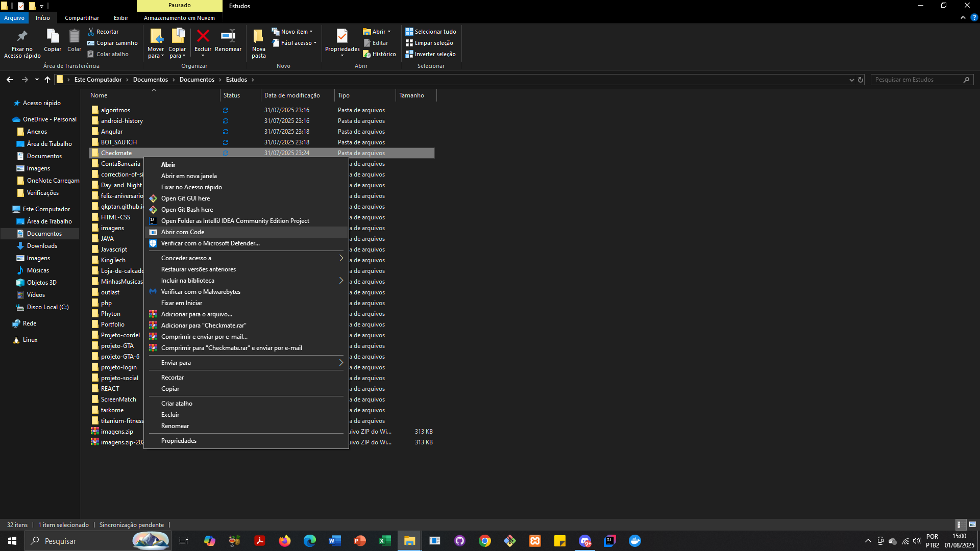Expand Conceder acesso a submenu
The image size is (980, 551).
[246, 258]
